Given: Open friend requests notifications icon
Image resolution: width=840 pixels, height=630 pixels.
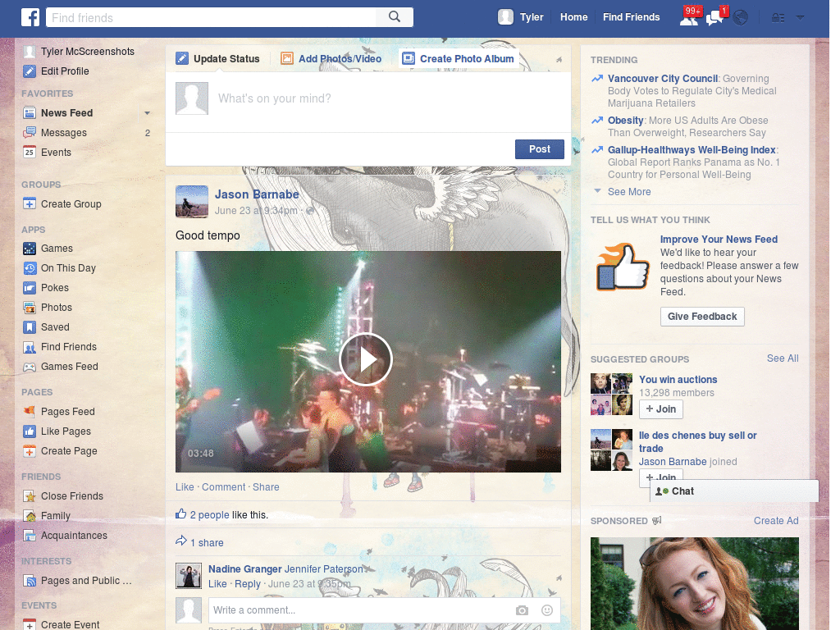Looking at the screenshot, I should [689, 18].
